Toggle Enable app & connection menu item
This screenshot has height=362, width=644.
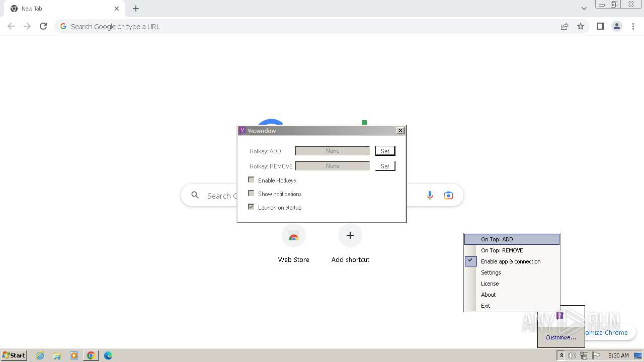tap(512, 261)
